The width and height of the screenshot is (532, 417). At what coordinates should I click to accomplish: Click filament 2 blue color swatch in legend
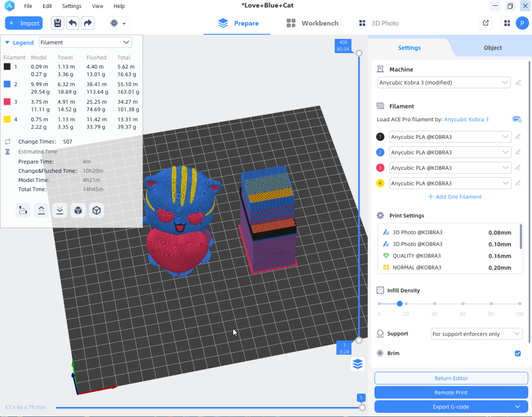point(7,84)
